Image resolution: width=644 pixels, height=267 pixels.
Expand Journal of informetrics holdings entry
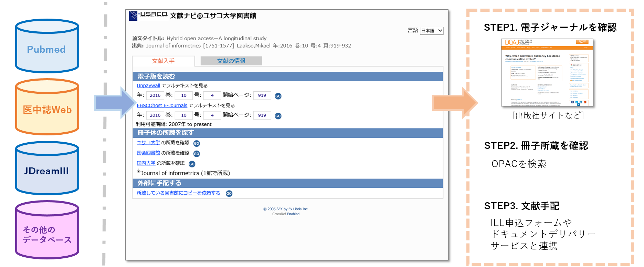pos(138,172)
